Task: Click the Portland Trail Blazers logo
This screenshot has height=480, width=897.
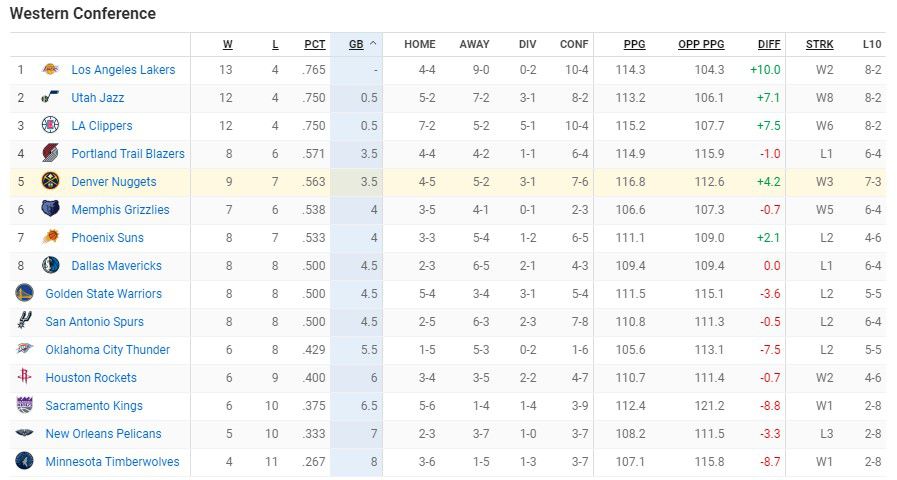Action: tap(50, 153)
